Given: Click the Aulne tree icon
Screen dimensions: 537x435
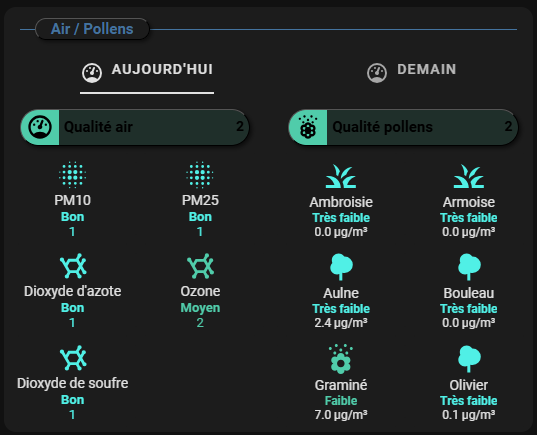Looking at the screenshot, I should click(341, 267).
